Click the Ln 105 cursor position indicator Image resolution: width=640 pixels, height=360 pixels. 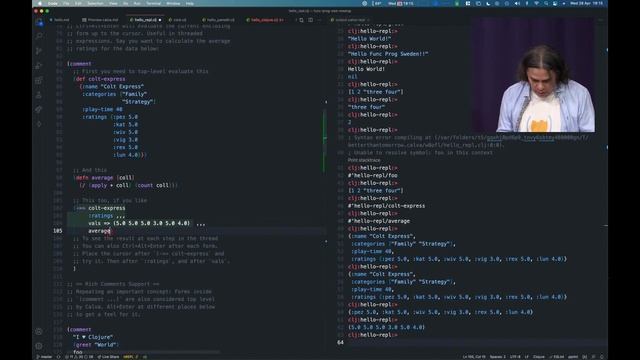tap(474, 357)
